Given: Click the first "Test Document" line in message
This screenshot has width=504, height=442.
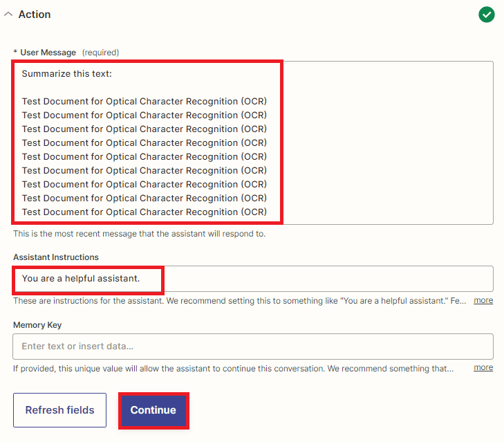Looking at the screenshot, I should coord(144,101).
